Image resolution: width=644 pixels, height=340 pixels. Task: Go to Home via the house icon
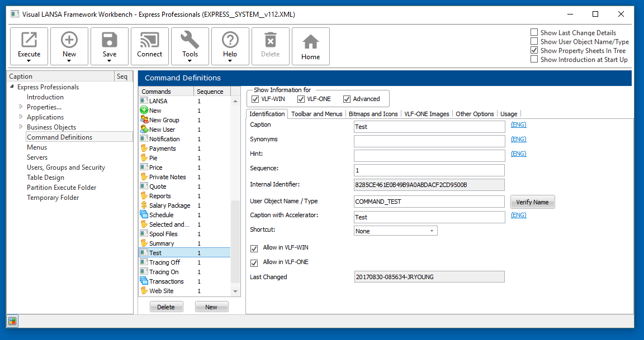click(310, 42)
